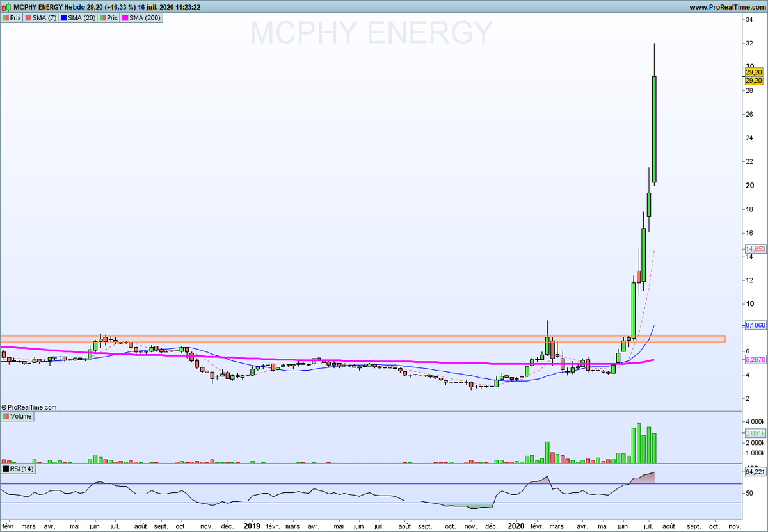
Task: Click the 2019 label on time axis
Action: 252,526
